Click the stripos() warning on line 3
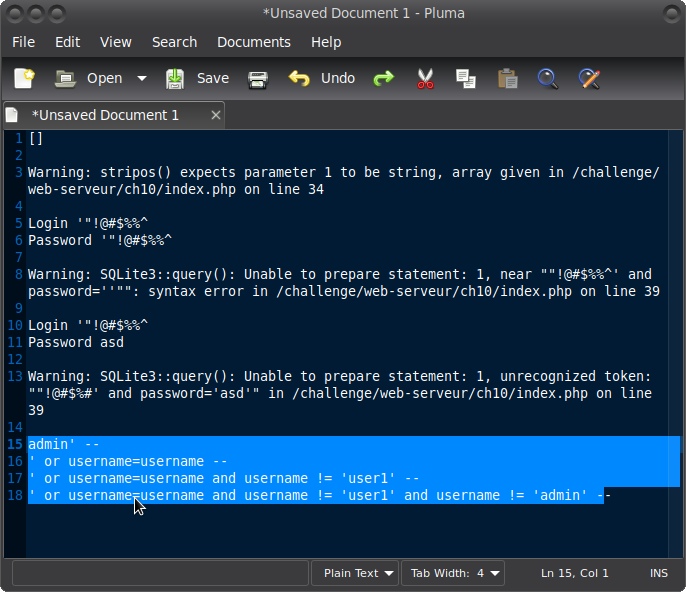This screenshot has height=592, width=686. click(x=343, y=181)
